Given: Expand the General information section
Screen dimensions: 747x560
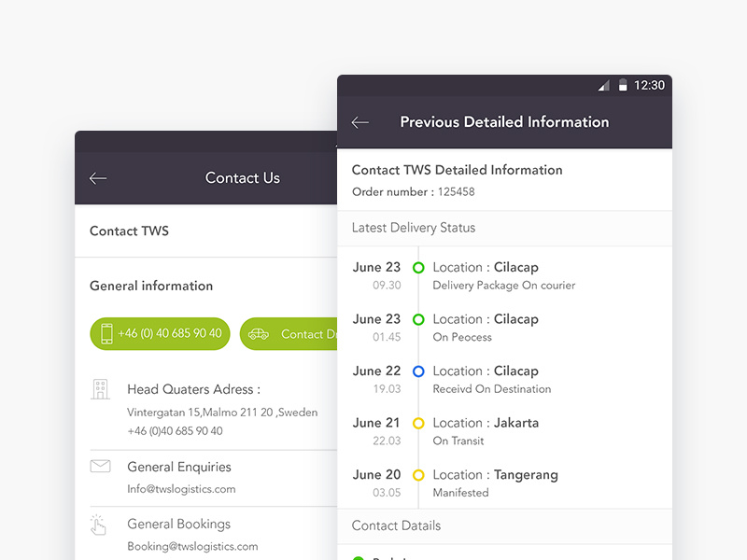Looking at the screenshot, I should (150, 286).
